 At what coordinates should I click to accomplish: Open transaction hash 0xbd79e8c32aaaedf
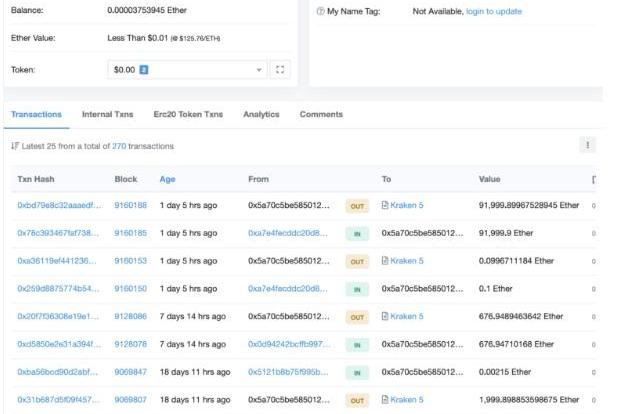pyautogui.click(x=59, y=205)
